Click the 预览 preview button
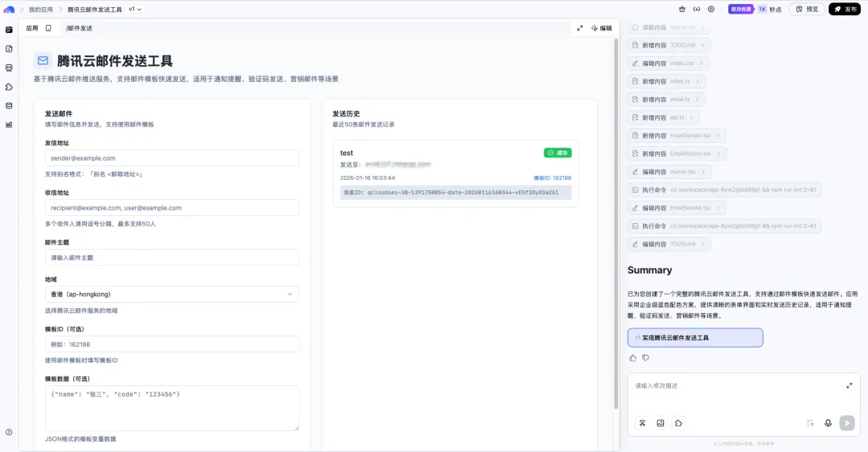868x452 pixels. [807, 10]
